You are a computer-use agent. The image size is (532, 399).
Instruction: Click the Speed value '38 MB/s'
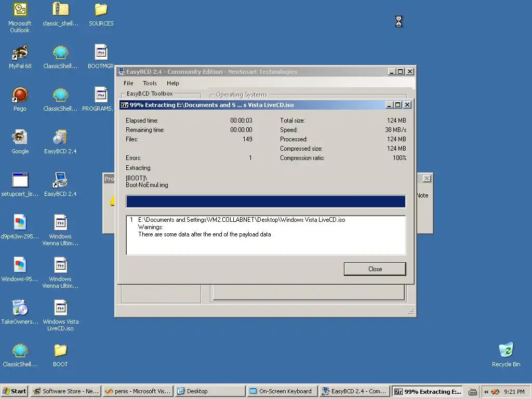coord(395,129)
